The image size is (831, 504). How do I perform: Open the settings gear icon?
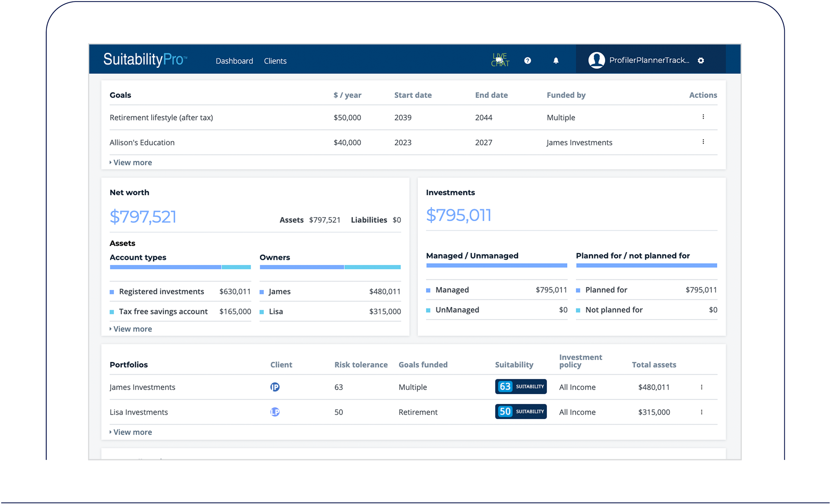[701, 60]
